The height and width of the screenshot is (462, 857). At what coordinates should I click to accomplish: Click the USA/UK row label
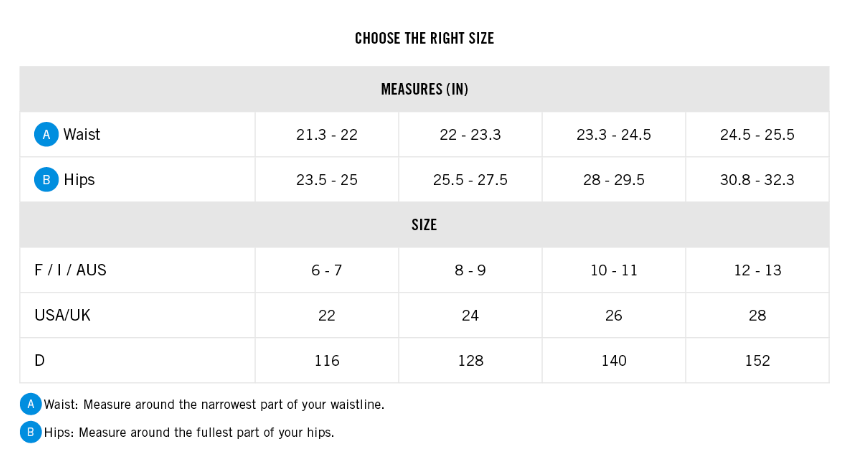click(x=62, y=315)
